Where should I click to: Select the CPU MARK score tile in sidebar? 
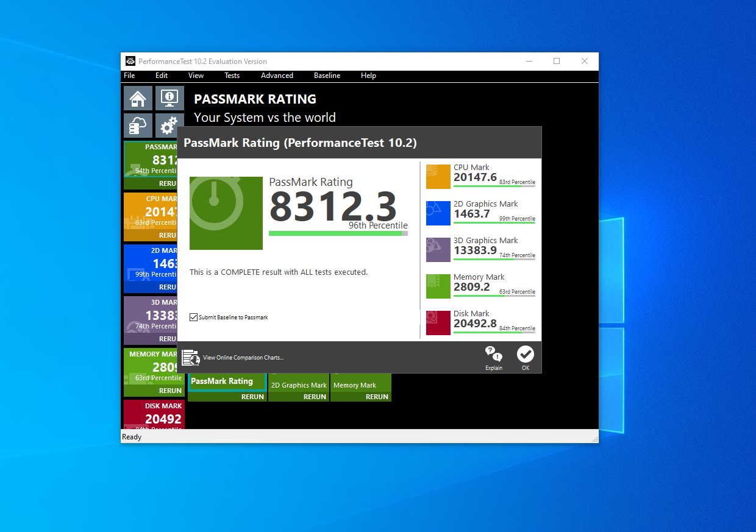(x=151, y=211)
